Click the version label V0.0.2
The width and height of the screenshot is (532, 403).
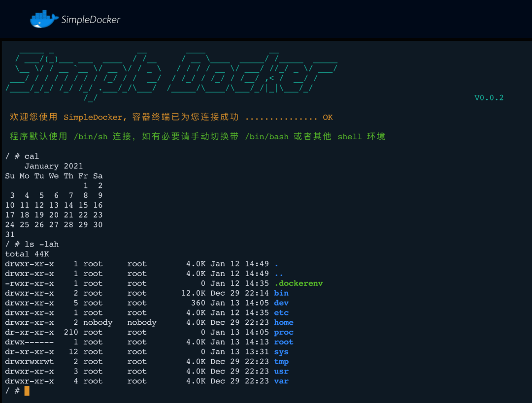point(489,98)
